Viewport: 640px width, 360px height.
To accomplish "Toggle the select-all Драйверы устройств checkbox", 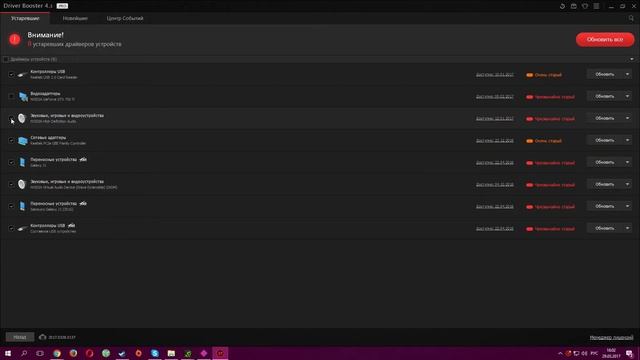I will click(x=6, y=60).
